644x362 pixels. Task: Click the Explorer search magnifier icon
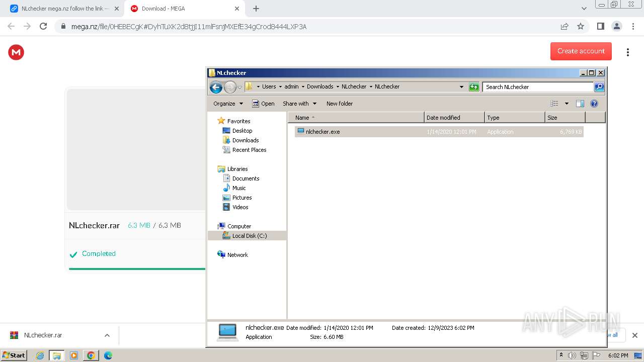[599, 87]
